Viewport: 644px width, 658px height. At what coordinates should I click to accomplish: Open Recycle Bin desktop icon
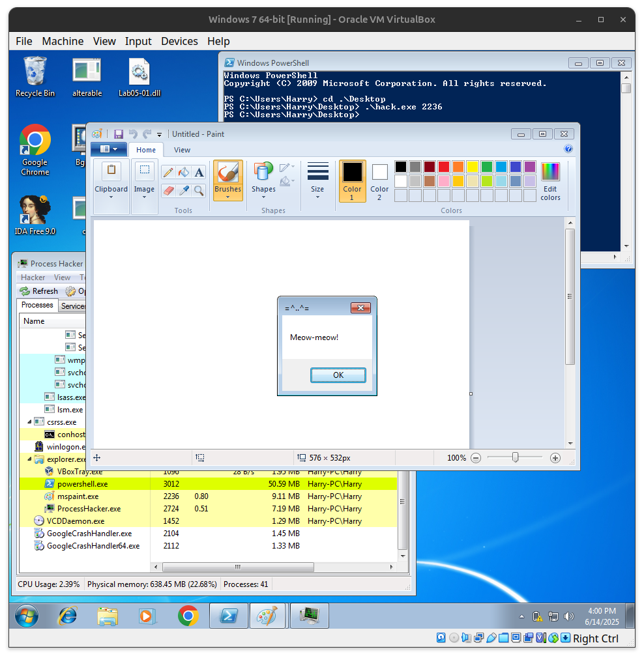35,77
